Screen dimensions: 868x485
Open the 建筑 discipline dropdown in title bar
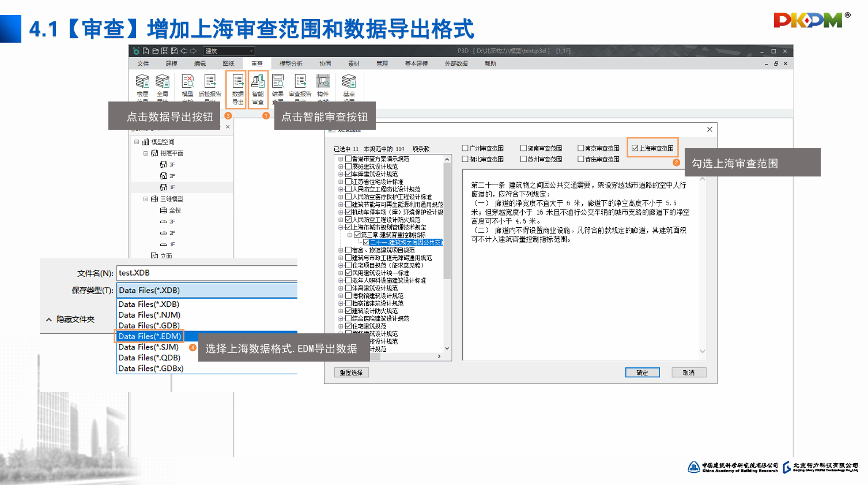pos(229,51)
